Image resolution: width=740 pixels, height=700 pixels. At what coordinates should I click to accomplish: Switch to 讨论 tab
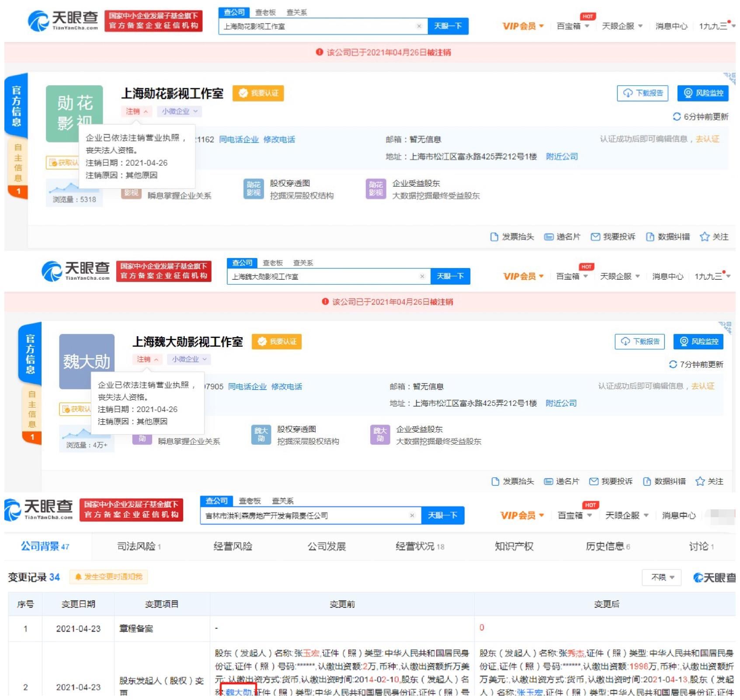tap(701, 547)
